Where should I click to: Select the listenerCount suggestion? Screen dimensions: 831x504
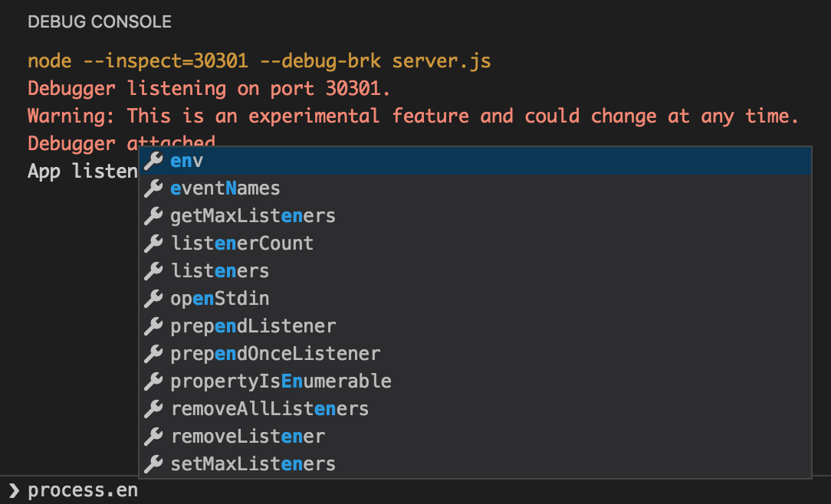click(x=242, y=244)
